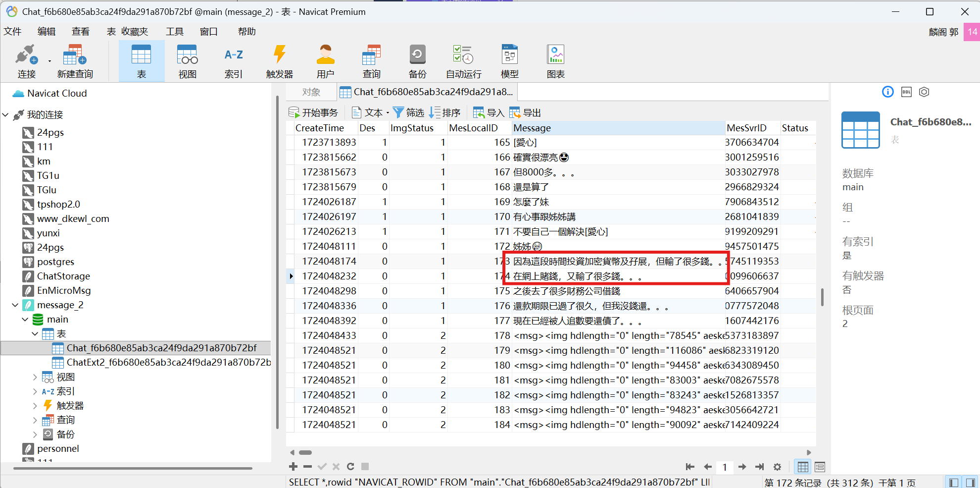This screenshot has width=980, height=488.
Task: Select the EnMicroMsg connection
Action: point(64,291)
